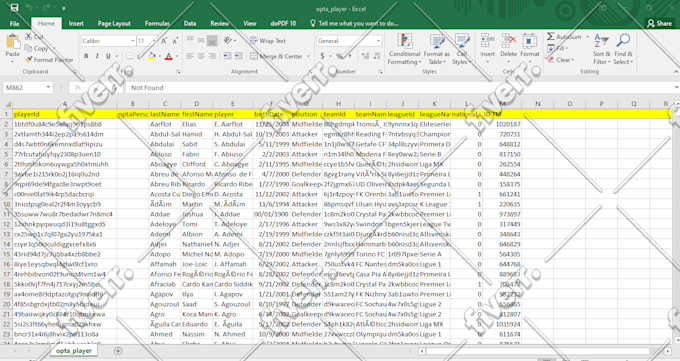Screen dimensions: 680x361
Task: Open Cell Styles gallery
Action: click(461, 49)
